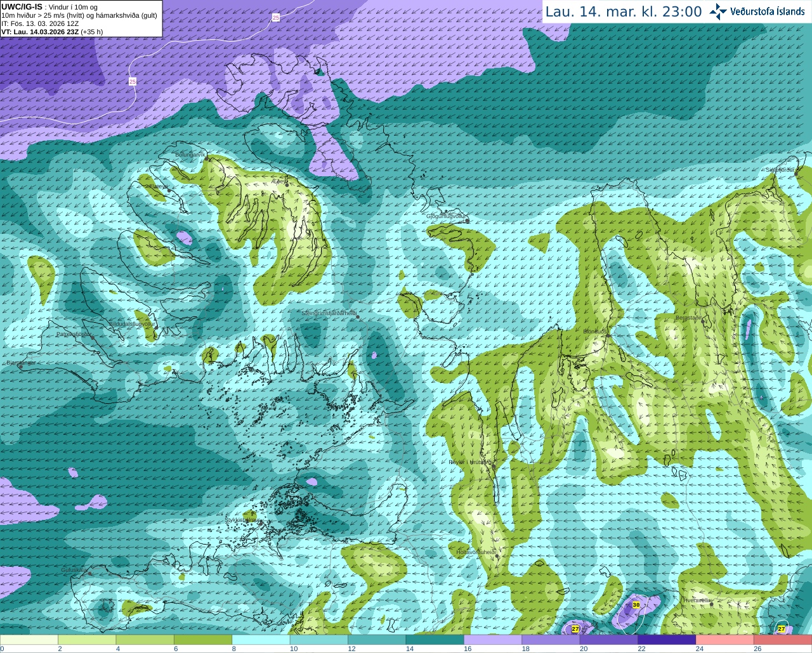Click the Bergstaðir station label
The width and height of the screenshot is (812, 653).
point(688,318)
